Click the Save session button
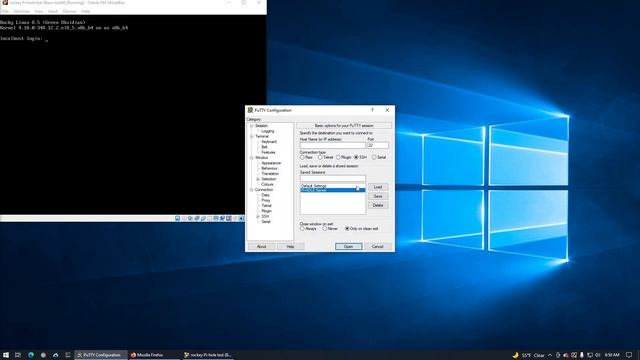Viewport: 640px width, 360px height. pyautogui.click(x=378, y=196)
